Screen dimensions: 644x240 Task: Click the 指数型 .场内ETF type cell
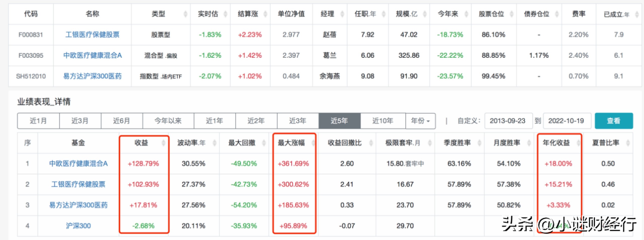pyautogui.click(x=161, y=76)
